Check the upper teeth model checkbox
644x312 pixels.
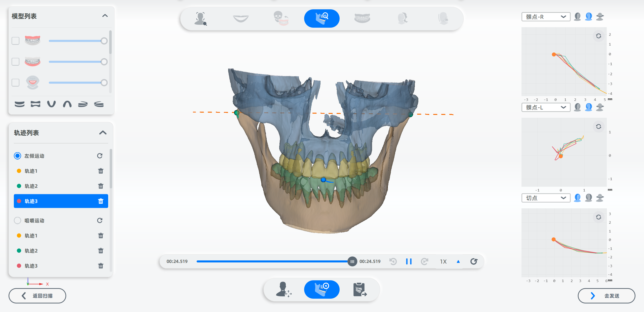tap(16, 41)
